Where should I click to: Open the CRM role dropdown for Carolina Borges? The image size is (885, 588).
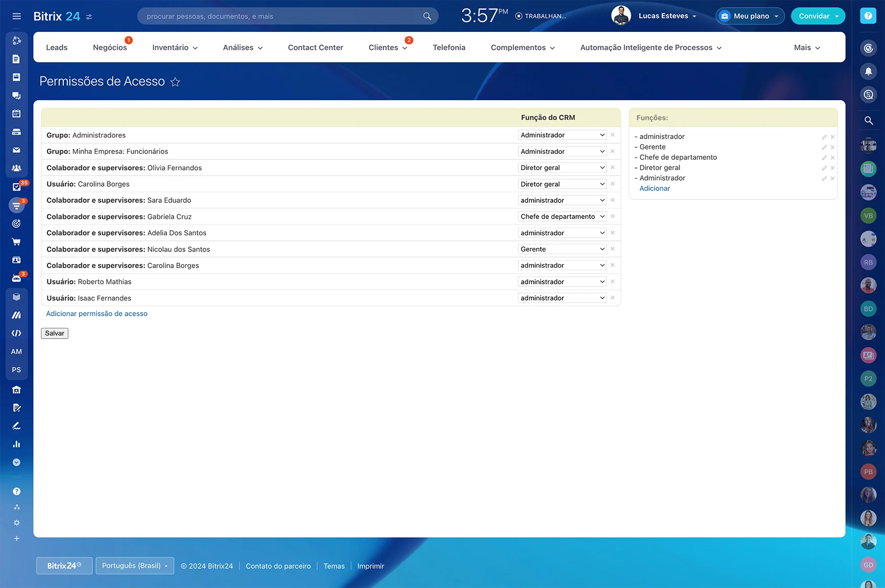[x=562, y=184]
